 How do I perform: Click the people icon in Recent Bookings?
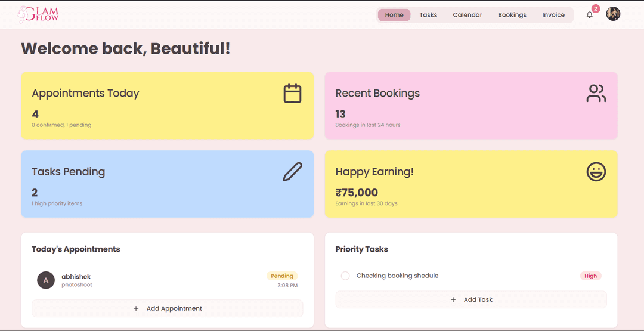click(x=596, y=94)
